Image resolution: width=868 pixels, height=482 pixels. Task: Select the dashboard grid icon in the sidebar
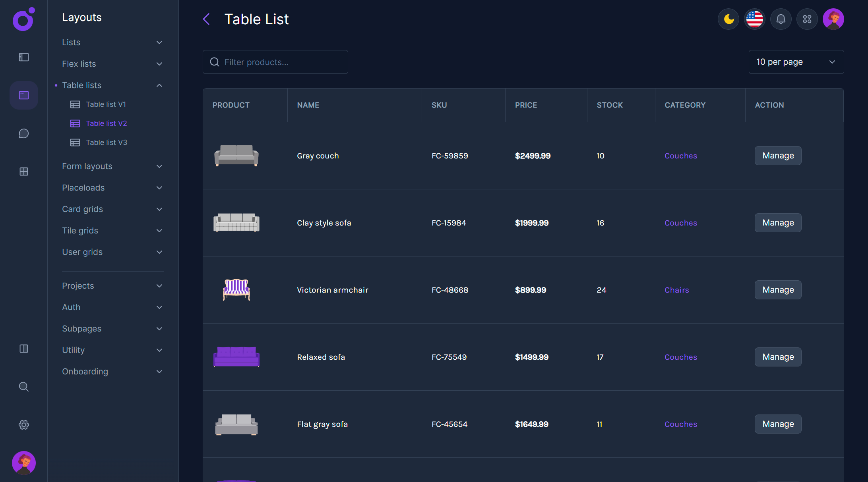click(x=23, y=172)
